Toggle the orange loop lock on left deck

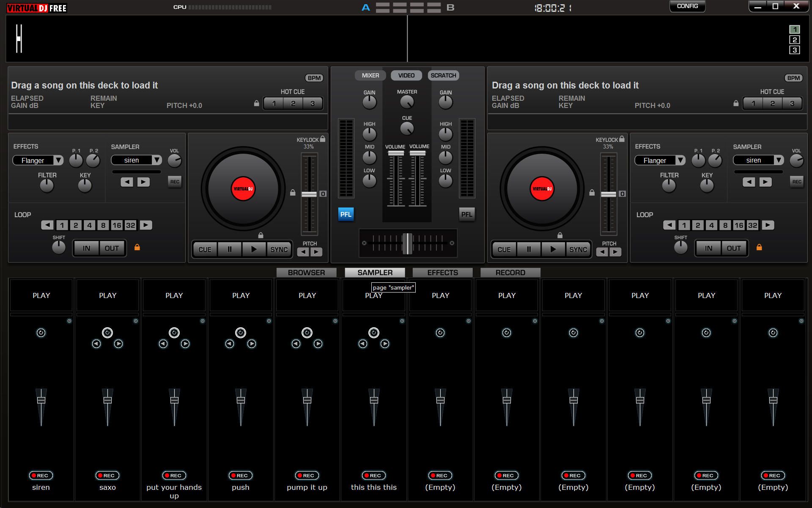click(x=137, y=247)
